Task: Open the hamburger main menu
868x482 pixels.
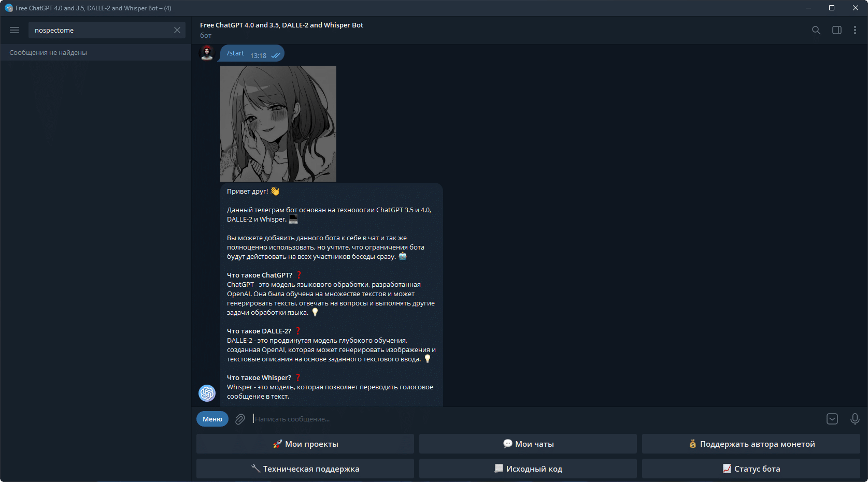Action: click(x=15, y=30)
